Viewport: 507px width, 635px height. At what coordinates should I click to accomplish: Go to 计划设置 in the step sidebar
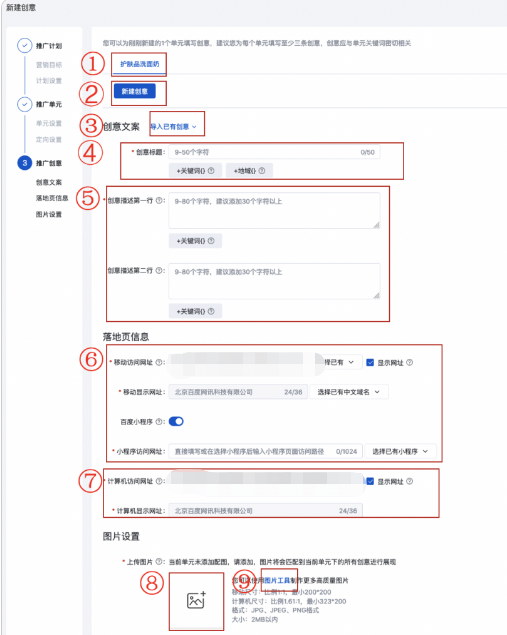49,81
